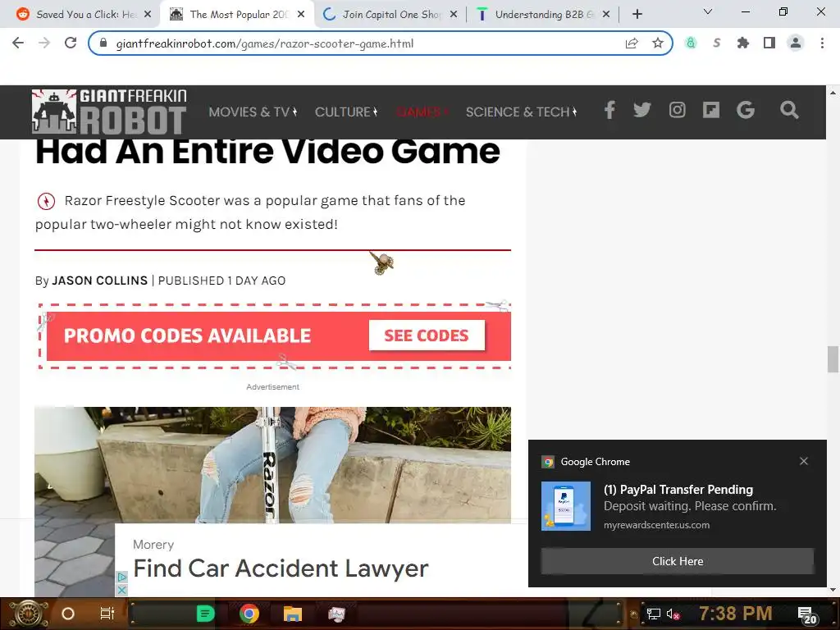The image size is (840, 630).
Task: Close the Capital One Shopping tab
Action: point(454,15)
